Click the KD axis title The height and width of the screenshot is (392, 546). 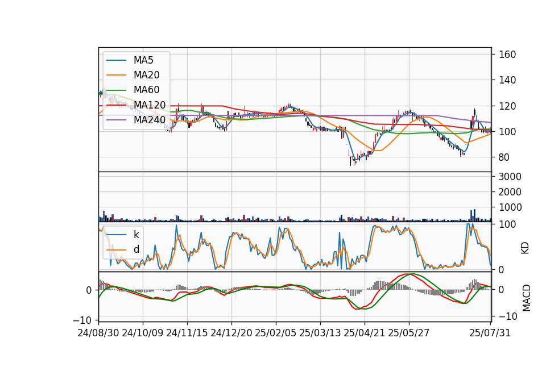point(525,248)
